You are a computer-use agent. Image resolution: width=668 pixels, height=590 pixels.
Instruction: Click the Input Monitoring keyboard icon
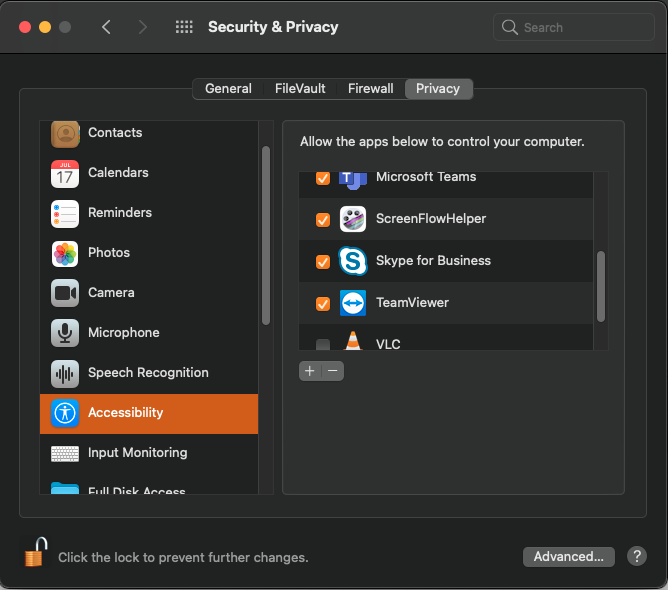[x=65, y=454]
